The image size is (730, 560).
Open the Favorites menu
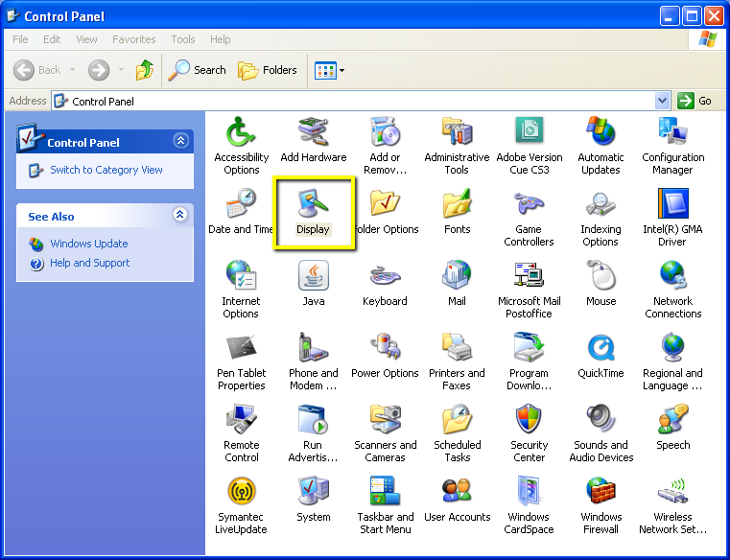(133, 39)
